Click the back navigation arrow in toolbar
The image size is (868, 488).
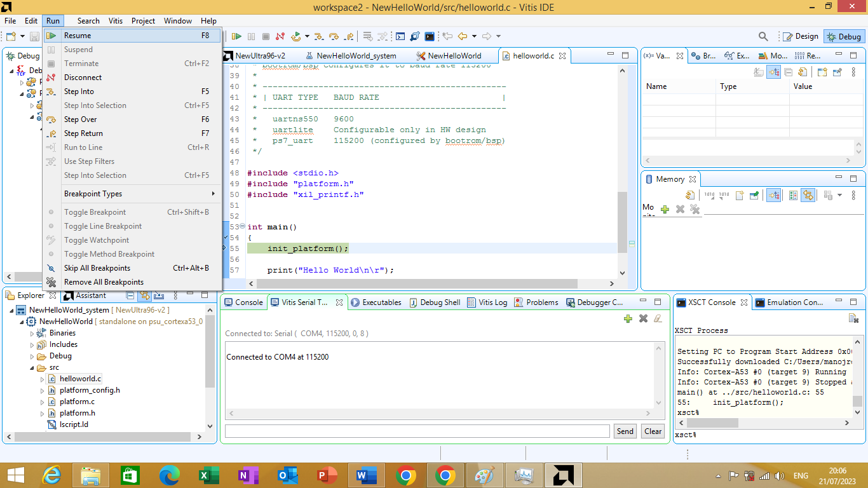pyautogui.click(x=463, y=36)
